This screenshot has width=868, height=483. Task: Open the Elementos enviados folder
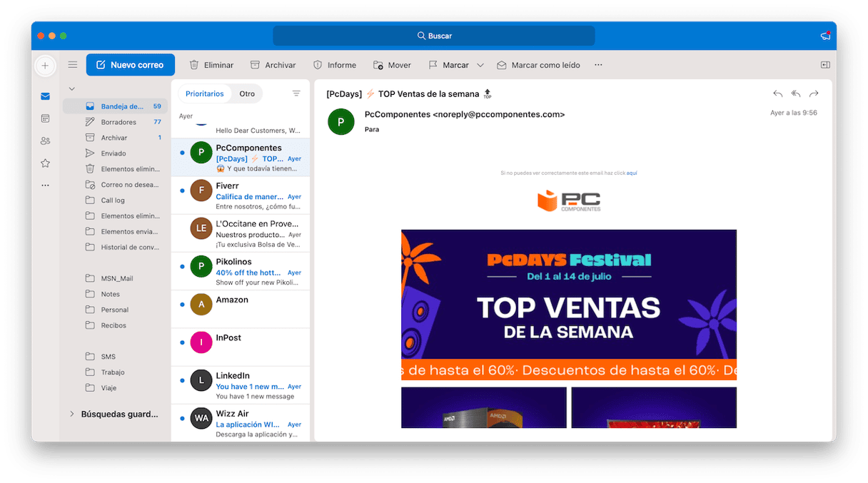coord(115,232)
